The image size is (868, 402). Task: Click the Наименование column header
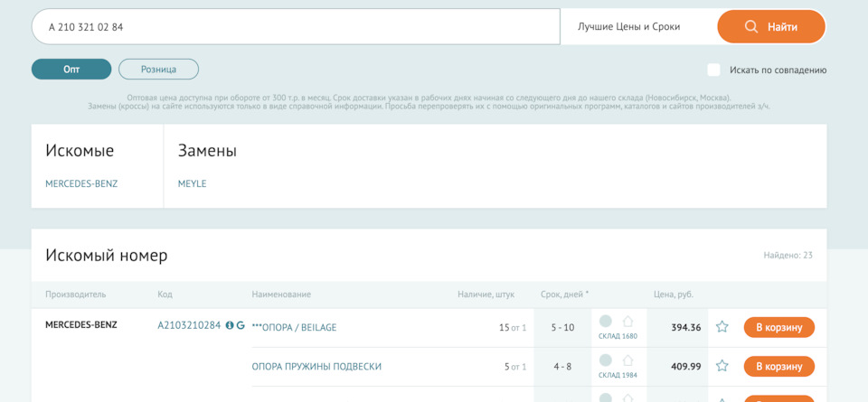pos(281,294)
